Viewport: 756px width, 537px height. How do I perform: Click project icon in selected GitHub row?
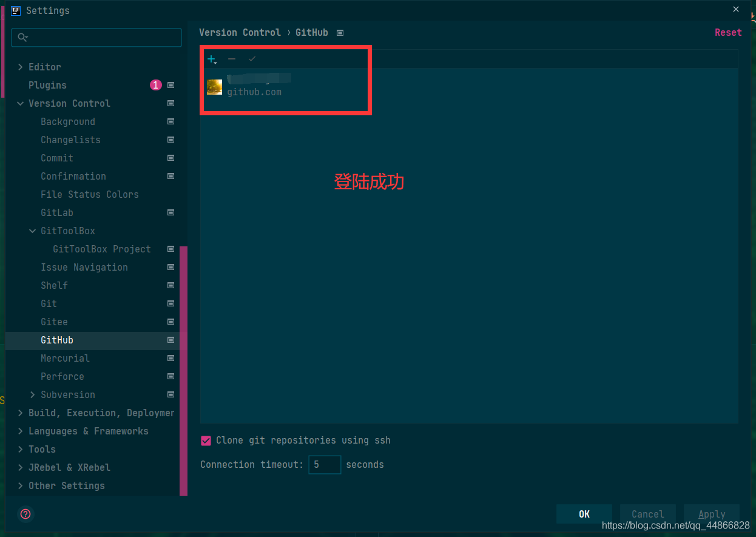[171, 340]
